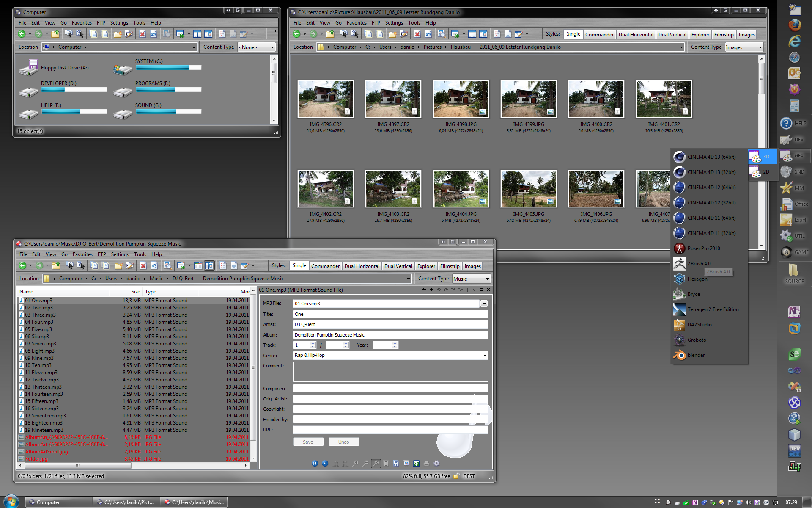
Task: Toggle the lock icon in the Music window status bar
Action: 456,476
